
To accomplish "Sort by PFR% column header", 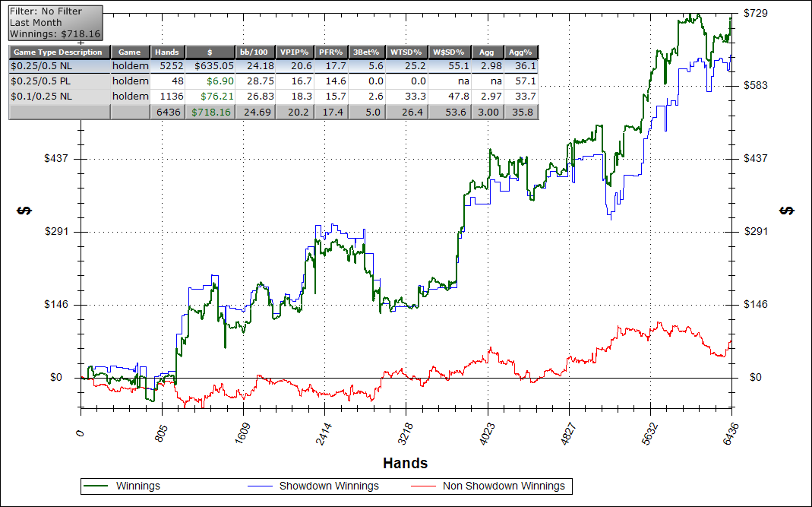I will [x=330, y=52].
